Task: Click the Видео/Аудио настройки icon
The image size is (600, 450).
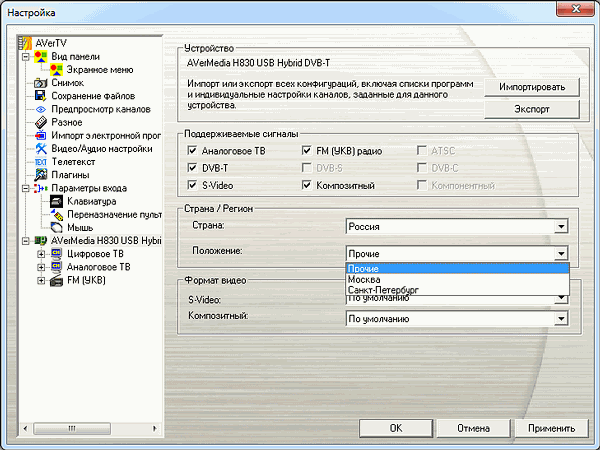Action: (x=41, y=148)
